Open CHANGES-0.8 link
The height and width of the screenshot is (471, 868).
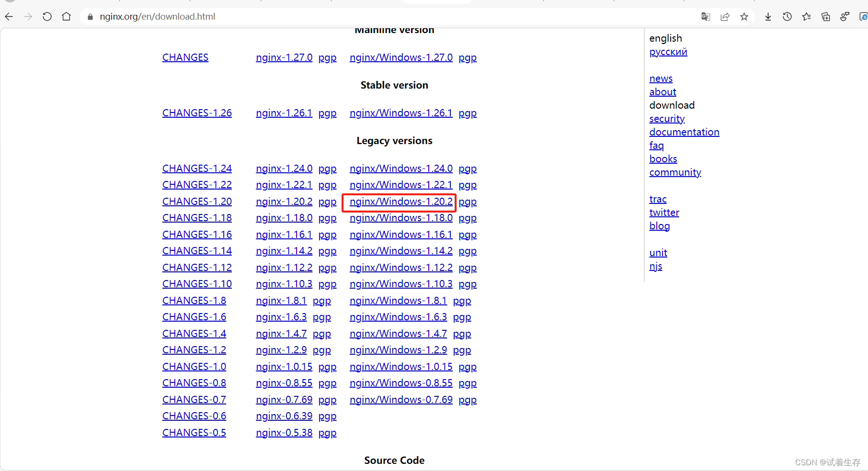(x=194, y=383)
